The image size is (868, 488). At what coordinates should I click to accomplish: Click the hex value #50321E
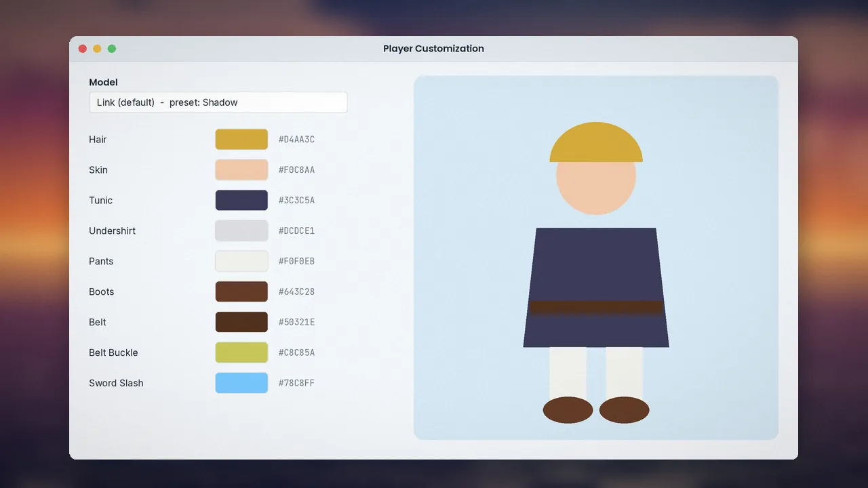(x=296, y=323)
